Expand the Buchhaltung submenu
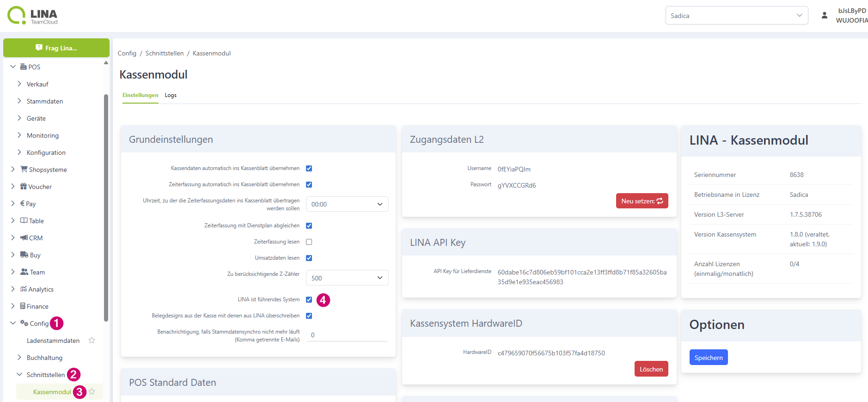This screenshot has height=402, width=868. [19, 357]
